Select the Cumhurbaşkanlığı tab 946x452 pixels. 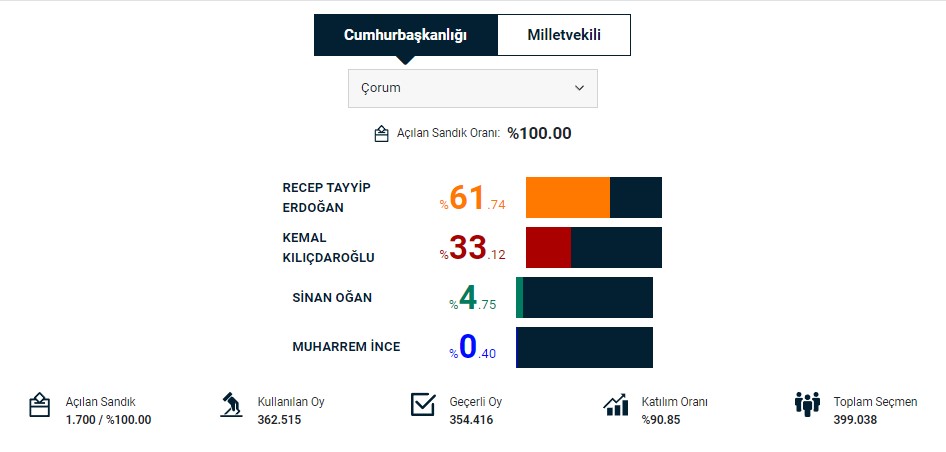405,35
